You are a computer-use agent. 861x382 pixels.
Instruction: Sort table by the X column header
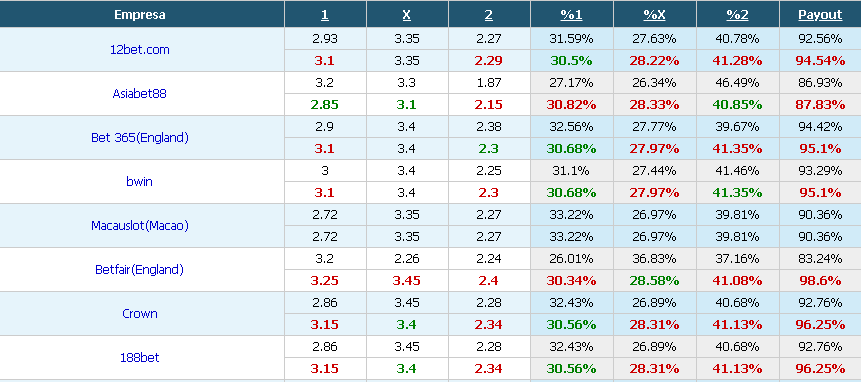406,15
